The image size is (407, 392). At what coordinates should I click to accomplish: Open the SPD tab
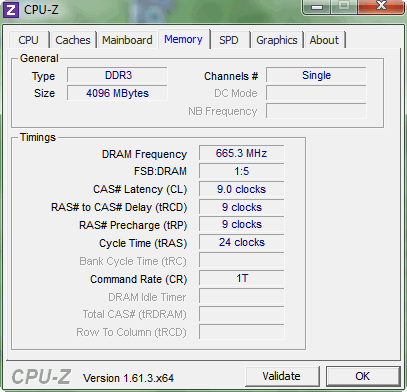pos(229,40)
